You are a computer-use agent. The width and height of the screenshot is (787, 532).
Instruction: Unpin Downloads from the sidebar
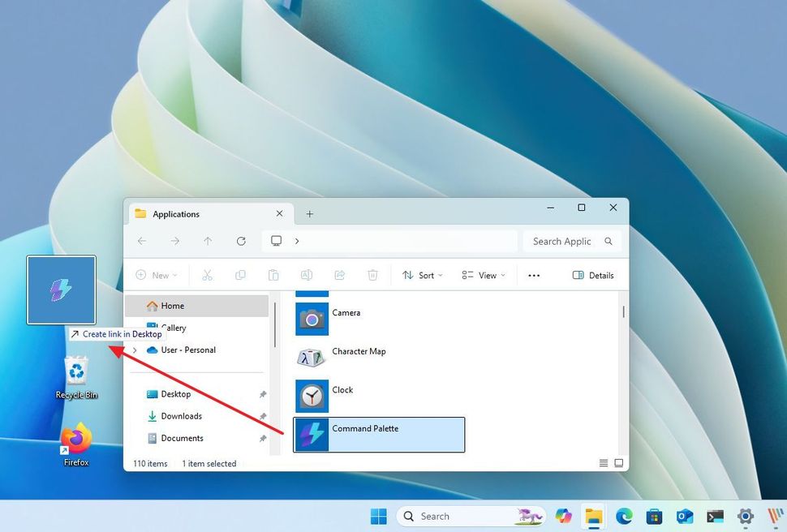pos(262,415)
